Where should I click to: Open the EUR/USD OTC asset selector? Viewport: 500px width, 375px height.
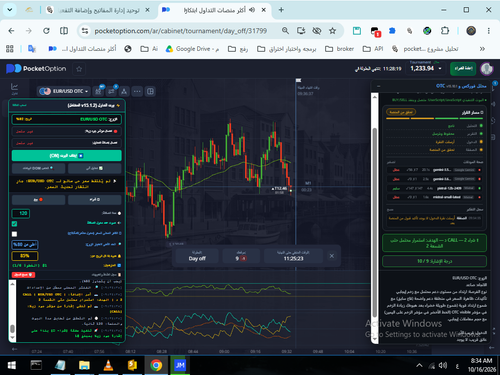(64, 91)
